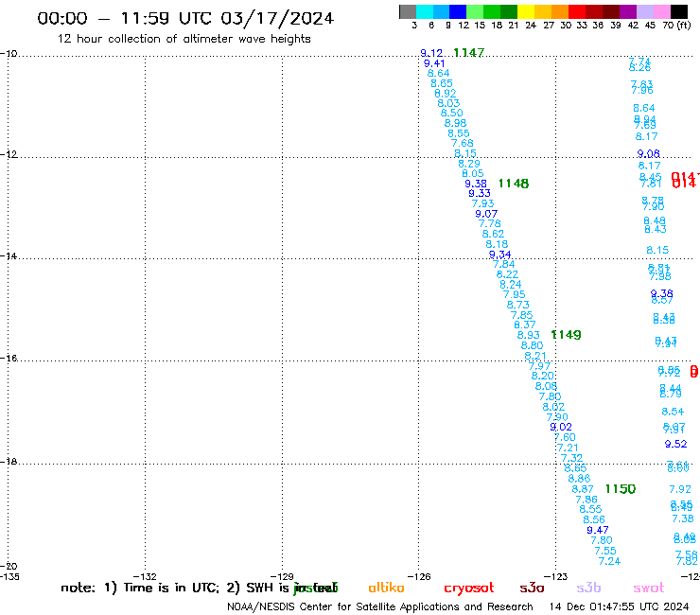Click track number 1148
This screenshot has height=615, width=700.
click(514, 184)
